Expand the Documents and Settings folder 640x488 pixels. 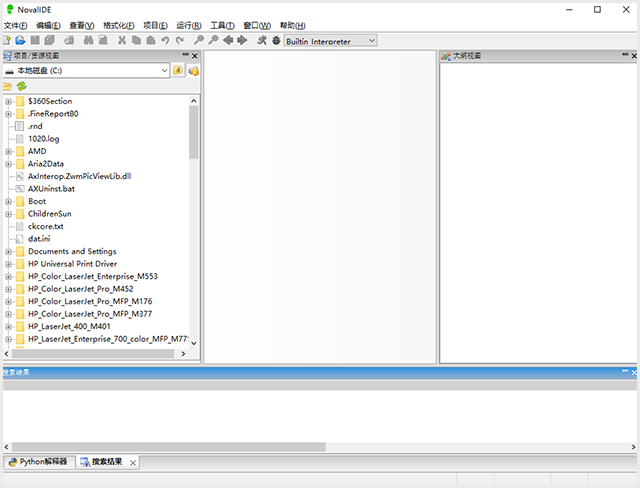coord(9,251)
